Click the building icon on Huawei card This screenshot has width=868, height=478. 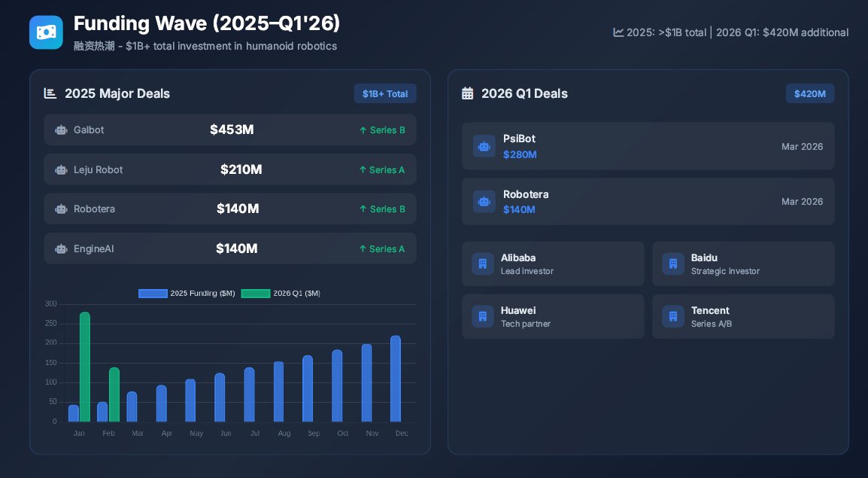coord(483,316)
